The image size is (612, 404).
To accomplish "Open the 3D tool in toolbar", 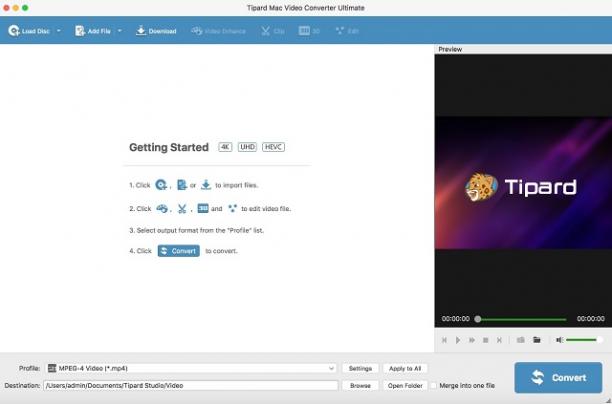I will (x=309, y=31).
